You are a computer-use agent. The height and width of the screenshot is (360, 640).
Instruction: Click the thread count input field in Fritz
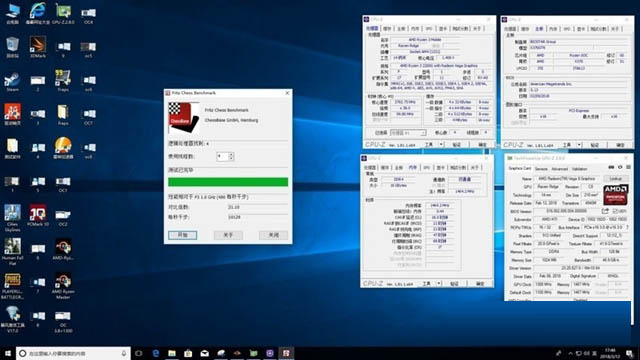click(222, 156)
